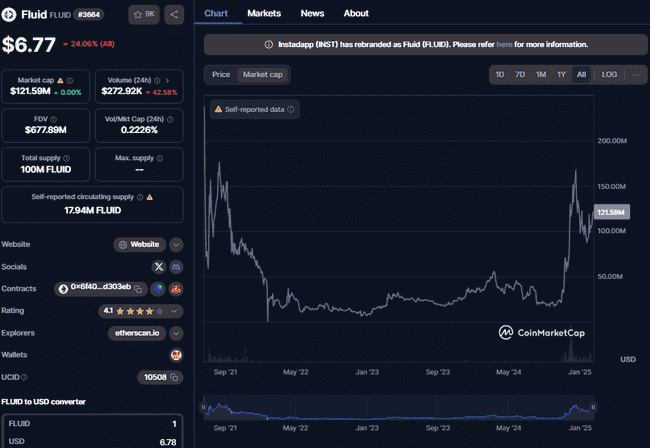
Task: Click the USD converter amount field
Action: tap(92, 441)
